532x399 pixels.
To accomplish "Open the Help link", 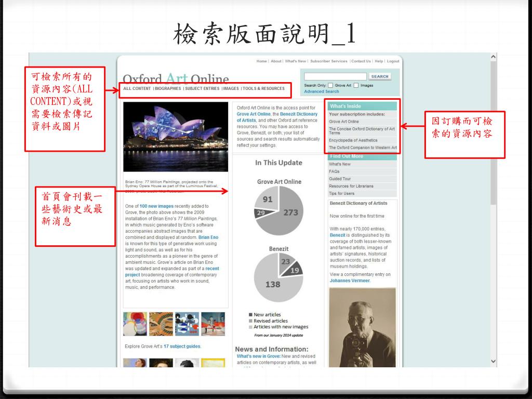I will [x=379, y=61].
